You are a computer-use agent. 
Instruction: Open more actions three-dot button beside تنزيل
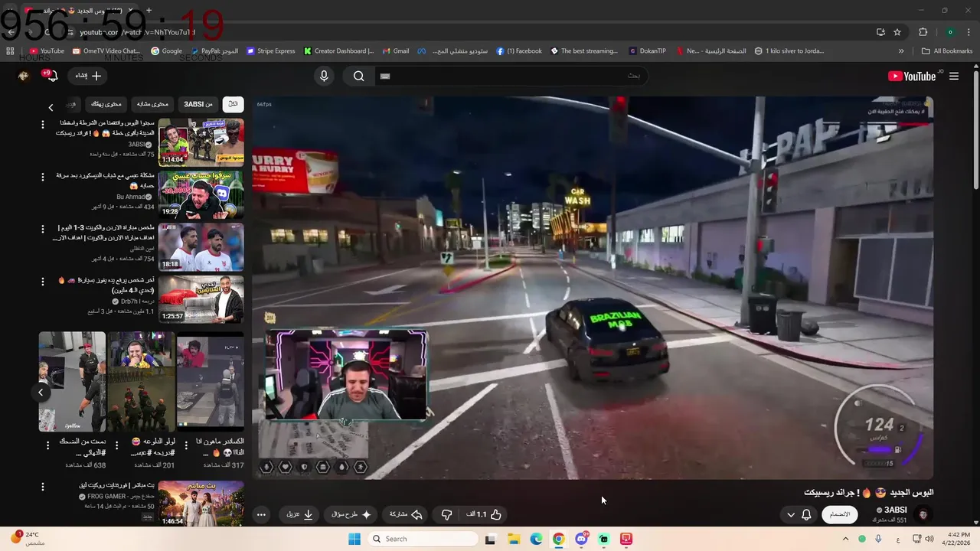(261, 514)
